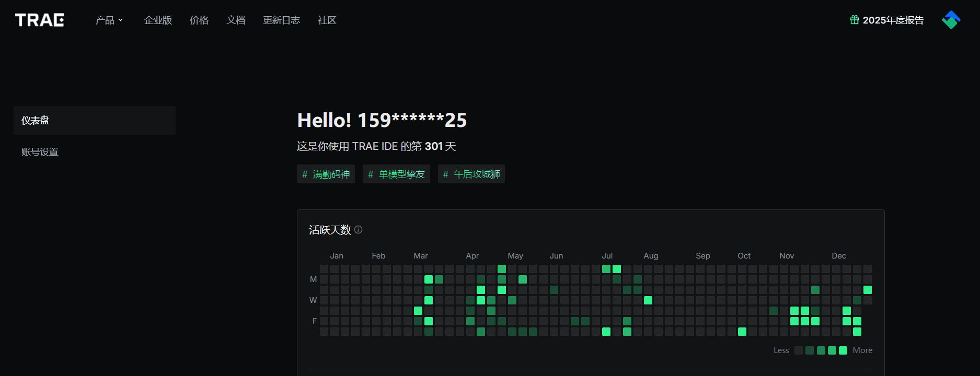Click the Less legend label
The width and height of the screenshot is (980, 376).
[x=781, y=350]
